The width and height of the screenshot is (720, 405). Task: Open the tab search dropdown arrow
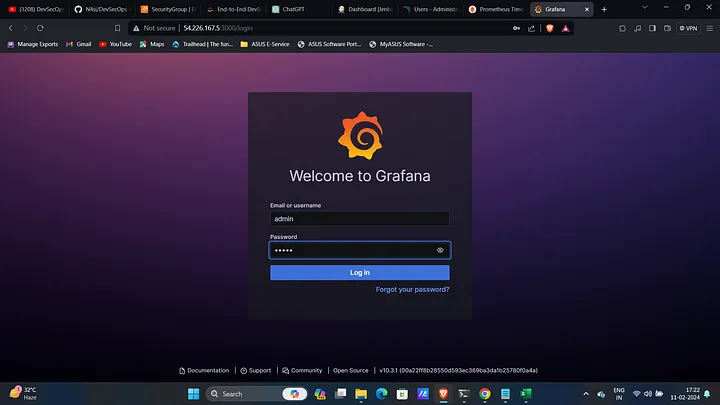(x=644, y=7)
